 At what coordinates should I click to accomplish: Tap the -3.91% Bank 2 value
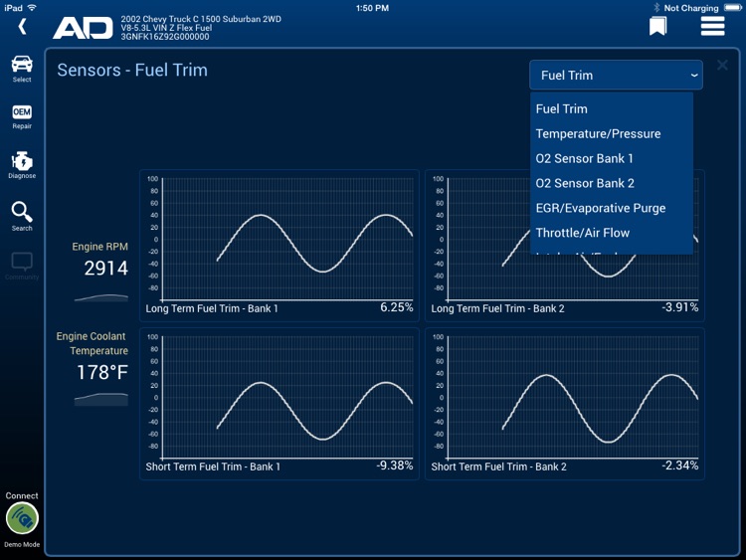coord(680,307)
